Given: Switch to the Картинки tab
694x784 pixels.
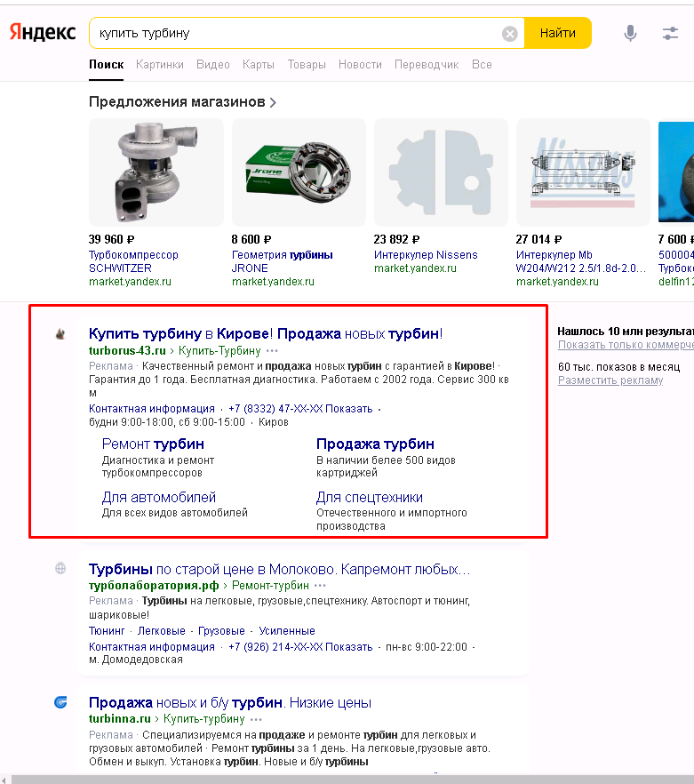Looking at the screenshot, I should pos(160,65).
